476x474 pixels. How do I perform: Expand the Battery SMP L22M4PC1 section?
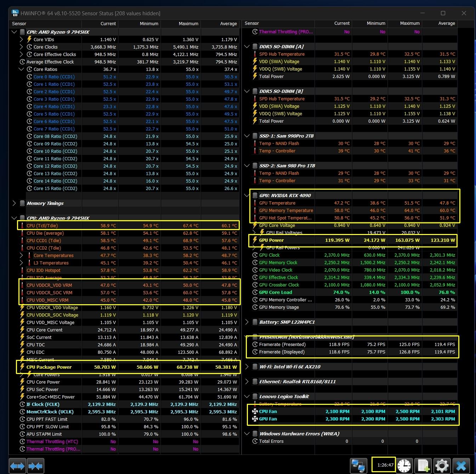(247, 322)
